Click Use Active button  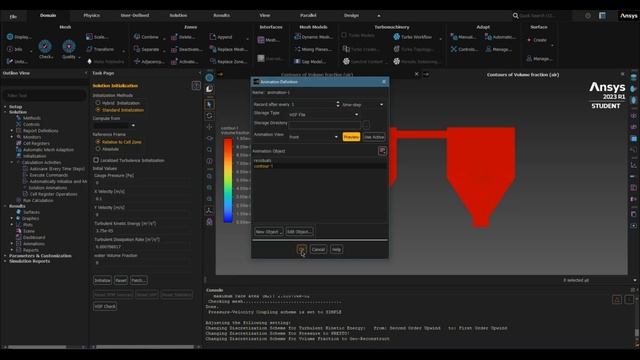coord(374,137)
